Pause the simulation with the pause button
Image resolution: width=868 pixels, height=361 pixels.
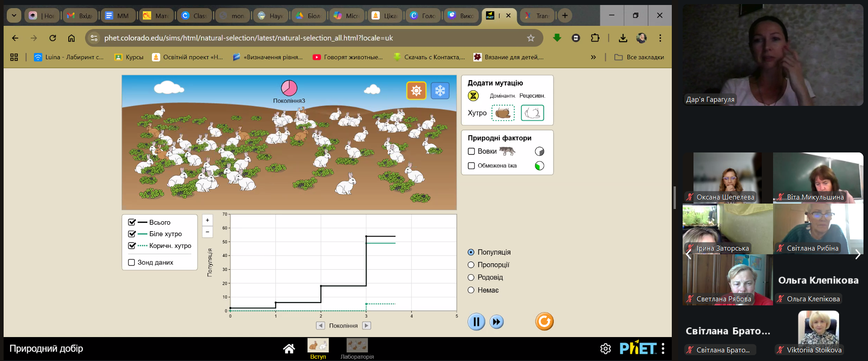click(476, 322)
